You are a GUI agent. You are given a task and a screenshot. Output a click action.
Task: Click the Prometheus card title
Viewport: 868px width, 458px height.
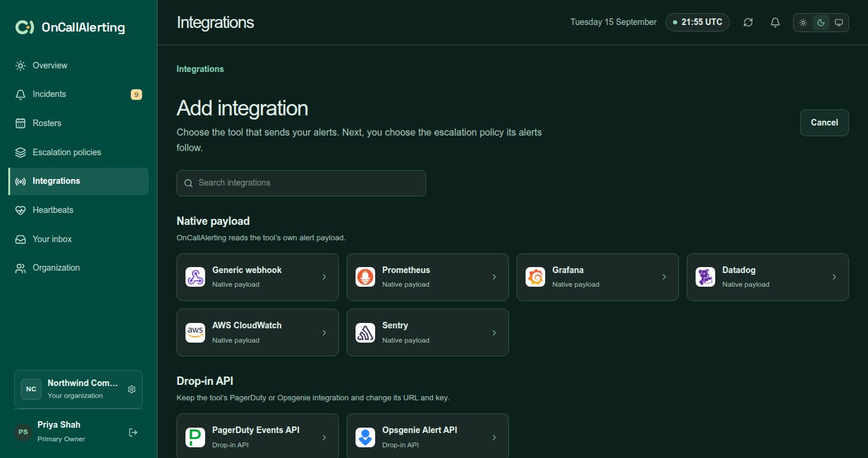(406, 270)
